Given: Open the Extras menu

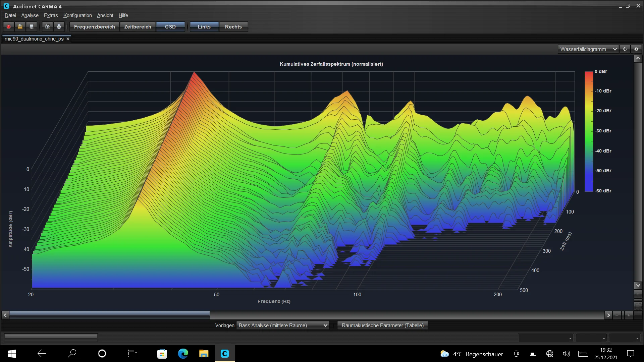Looking at the screenshot, I should tap(51, 15).
